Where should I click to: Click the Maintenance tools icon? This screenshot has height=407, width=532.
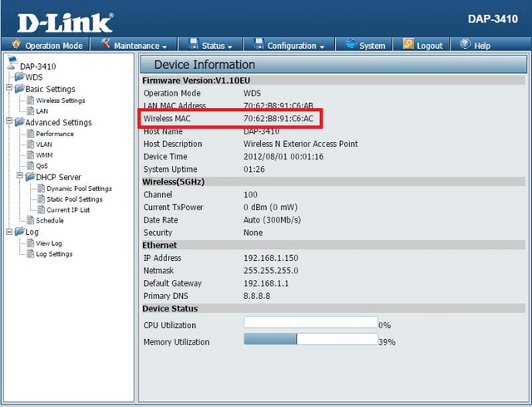click(x=106, y=45)
